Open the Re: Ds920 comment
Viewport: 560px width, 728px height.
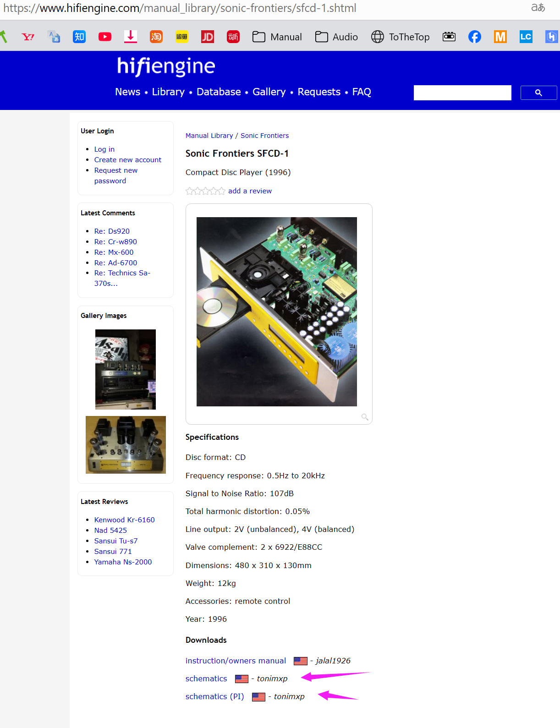point(112,231)
